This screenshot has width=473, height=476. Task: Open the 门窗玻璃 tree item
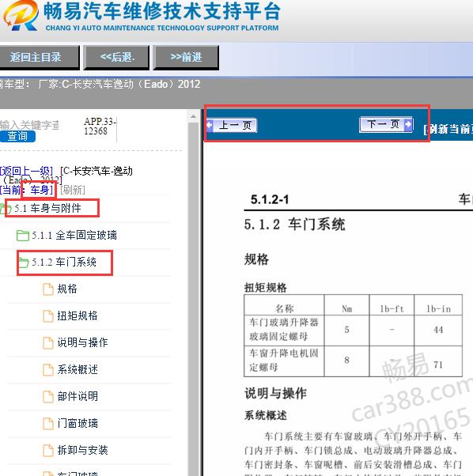pos(78,423)
